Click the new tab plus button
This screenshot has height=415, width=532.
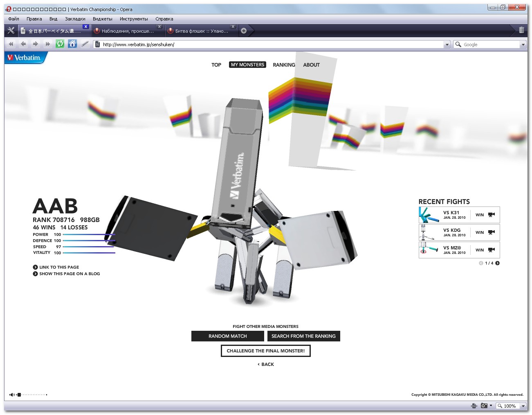pos(244,31)
